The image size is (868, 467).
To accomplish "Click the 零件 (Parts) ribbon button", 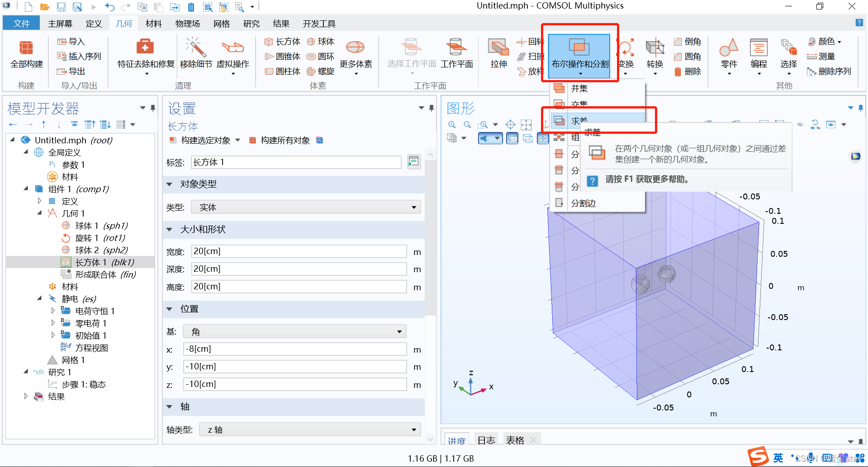I will [x=729, y=56].
